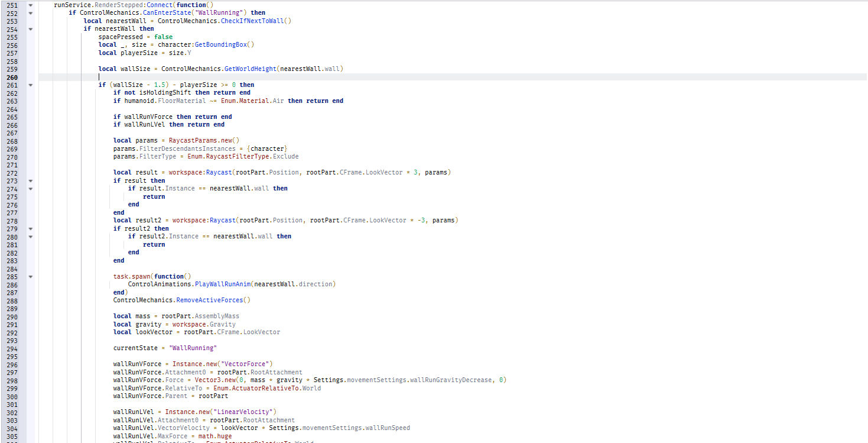The width and height of the screenshot is (868, 443).
Task: Click 'wallRunSpeed' setting on line 304
Action: 387,428
